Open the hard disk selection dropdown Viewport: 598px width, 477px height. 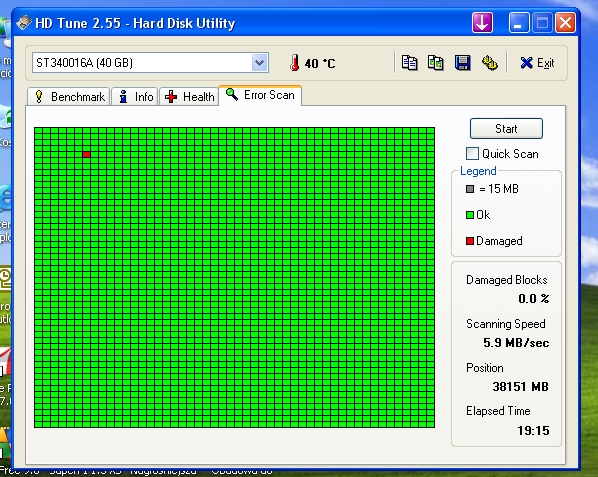pos(259,63)
